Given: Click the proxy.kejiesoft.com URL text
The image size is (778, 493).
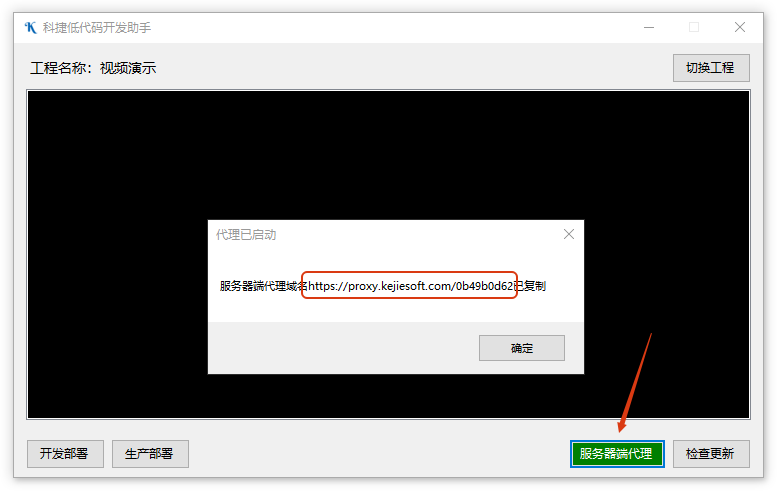Looking at the screenshot, I should 410,286.
